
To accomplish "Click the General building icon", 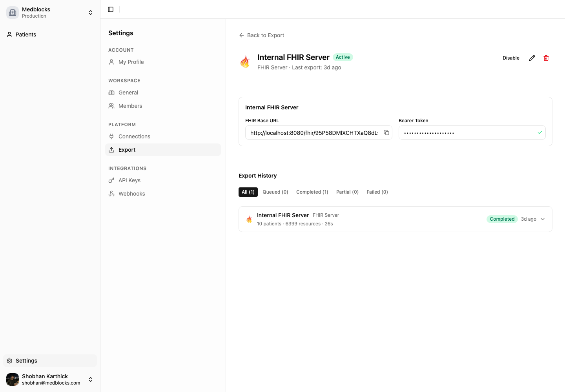I will pyautogui.click(x=111, y=93).
